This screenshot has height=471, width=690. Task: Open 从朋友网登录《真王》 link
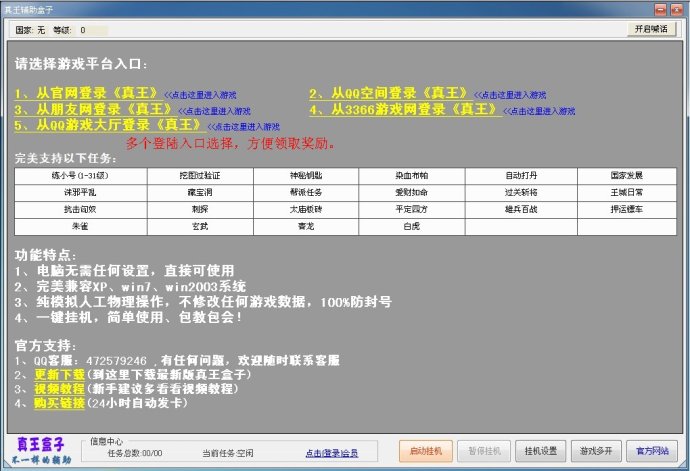click(x=94, y=109)
